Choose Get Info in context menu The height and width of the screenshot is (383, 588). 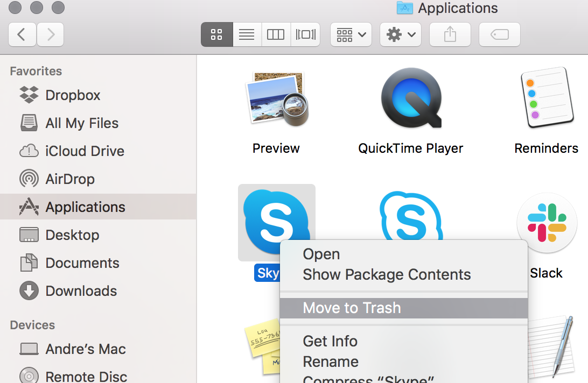coord(404,342)
